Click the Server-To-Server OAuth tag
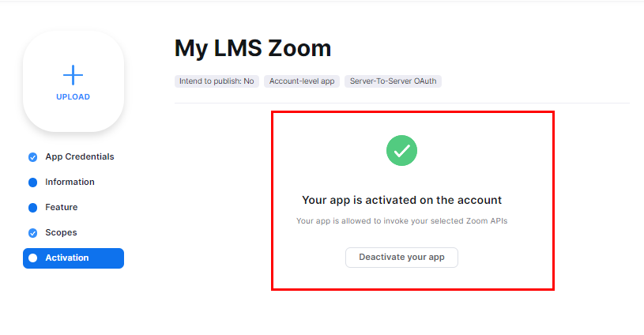Image resolution: width=644 pixels, height=335 pixels. [x=393, y=81]
